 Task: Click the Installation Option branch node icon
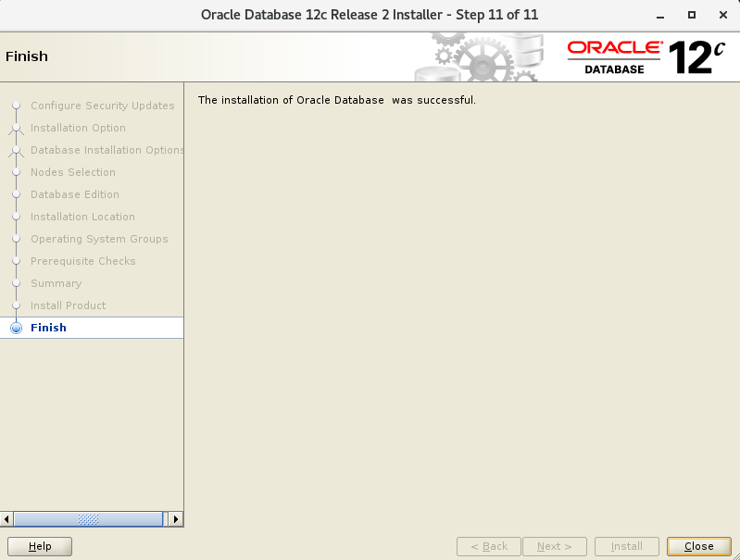(x=16, y=129)
